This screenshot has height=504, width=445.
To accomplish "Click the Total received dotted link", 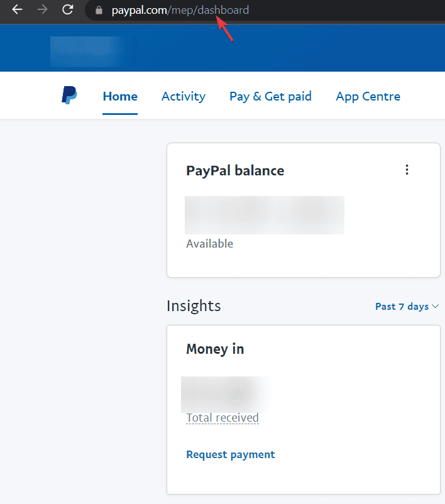I will (x=222, y=418).
